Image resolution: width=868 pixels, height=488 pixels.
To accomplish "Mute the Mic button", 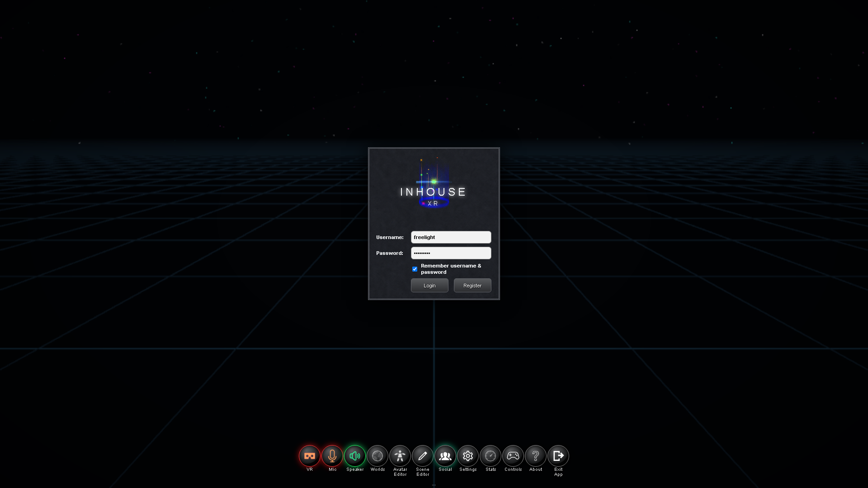I will point(332,456).
